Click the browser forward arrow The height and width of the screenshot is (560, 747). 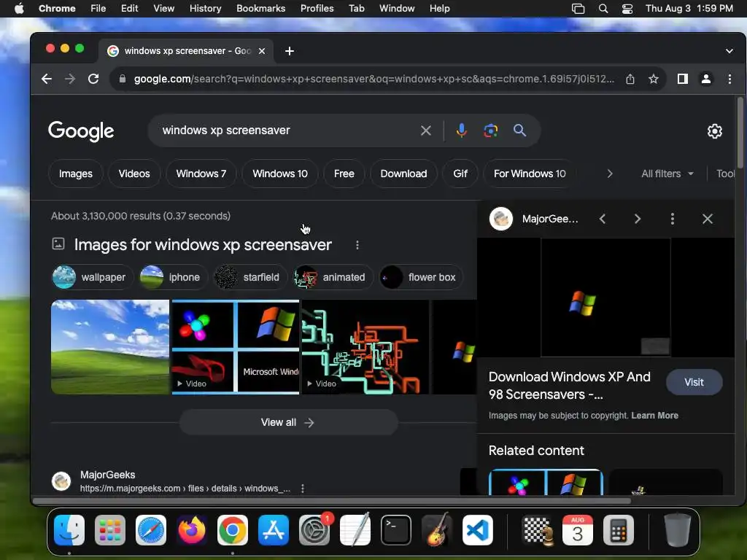(x=70, y=79)
